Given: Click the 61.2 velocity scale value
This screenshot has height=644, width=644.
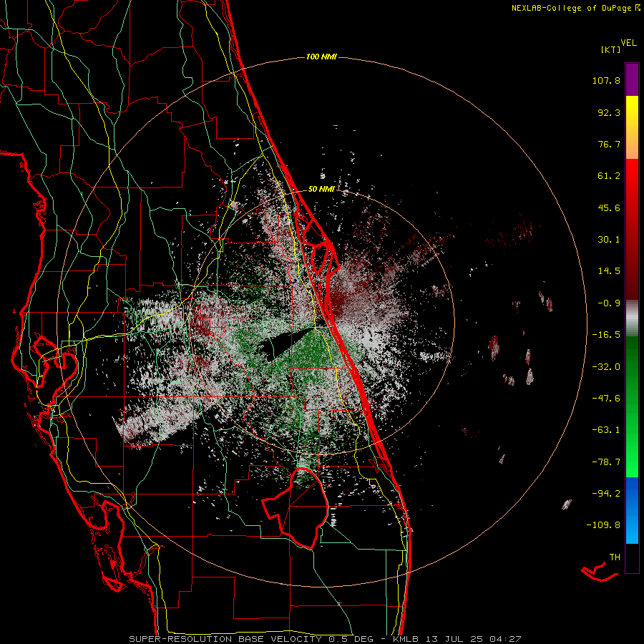Looking at the screenshot, I should (x=609, y=176).
